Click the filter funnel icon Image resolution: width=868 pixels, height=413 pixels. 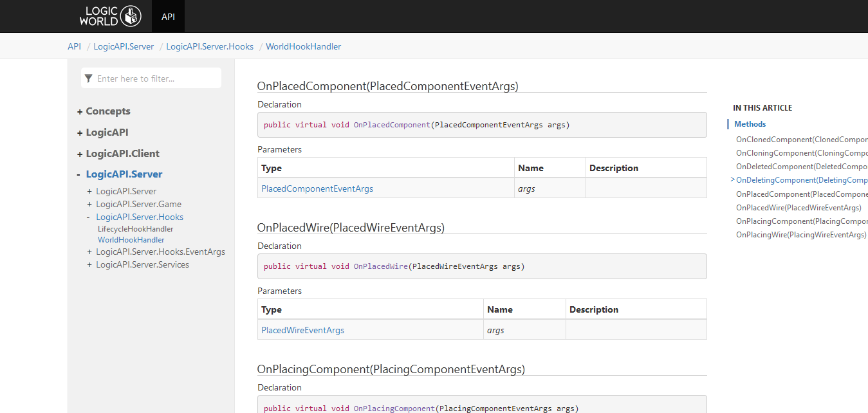click(x=89, y=78)
